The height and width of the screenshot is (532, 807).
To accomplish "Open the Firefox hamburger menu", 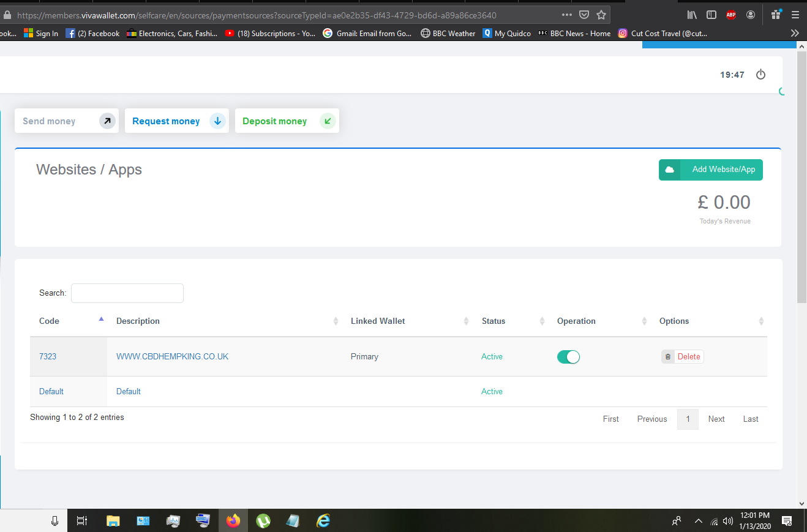I will 795,15.
